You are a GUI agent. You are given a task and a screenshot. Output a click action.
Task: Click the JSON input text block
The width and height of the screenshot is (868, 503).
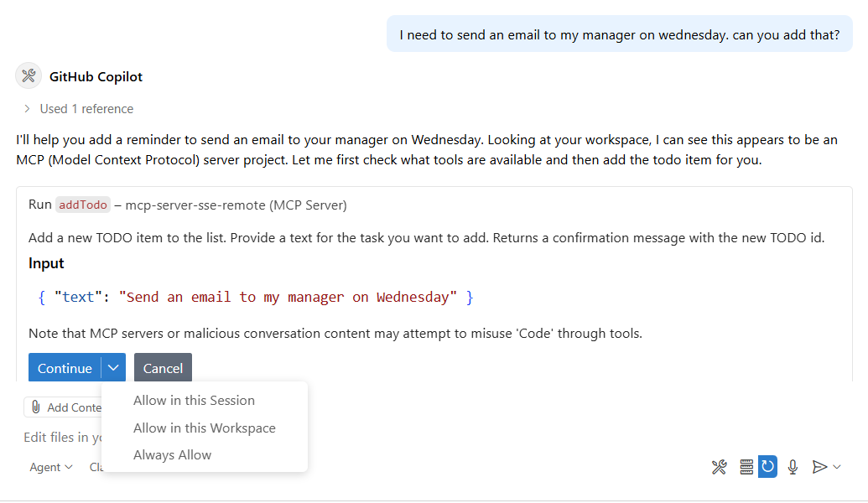256,297
